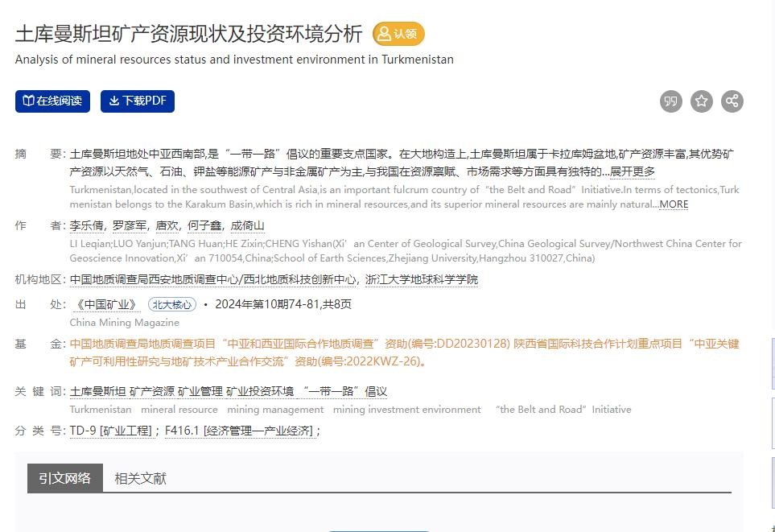
Task: Open 在线阅读 online reading
Action: [52, 101]
